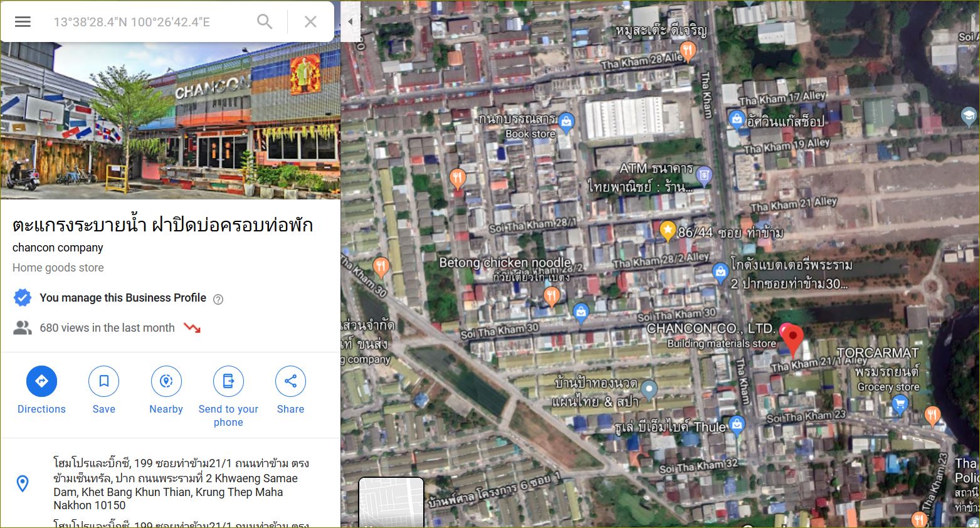980x528 pixels.
Task: Click 'chancon company' subtitle text
Action: point(58,248)
